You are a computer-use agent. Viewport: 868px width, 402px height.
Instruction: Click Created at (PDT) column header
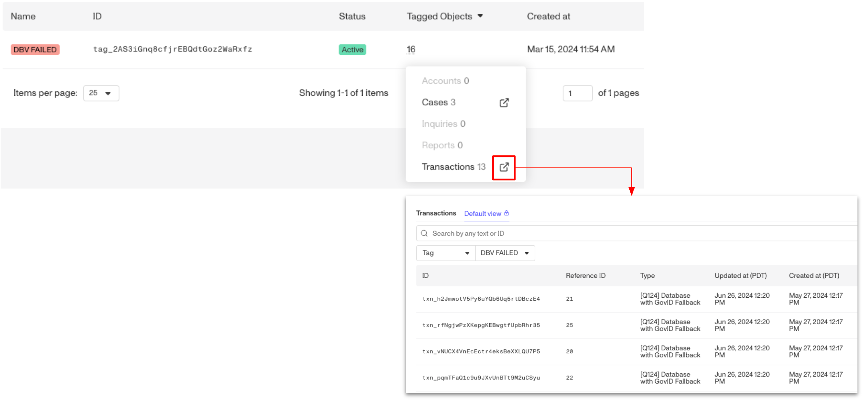(814, 276)
